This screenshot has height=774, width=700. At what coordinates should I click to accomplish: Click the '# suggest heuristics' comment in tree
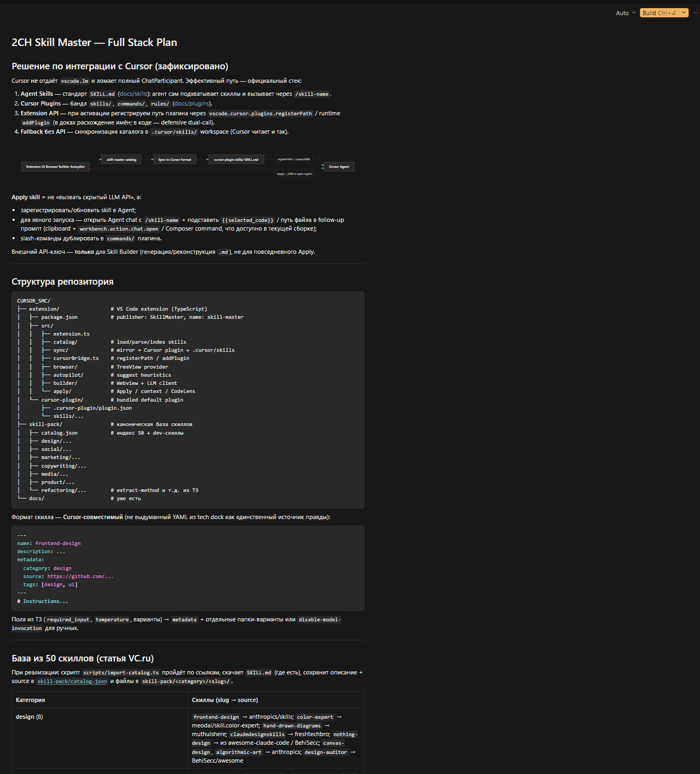click(x=141, y=375)
